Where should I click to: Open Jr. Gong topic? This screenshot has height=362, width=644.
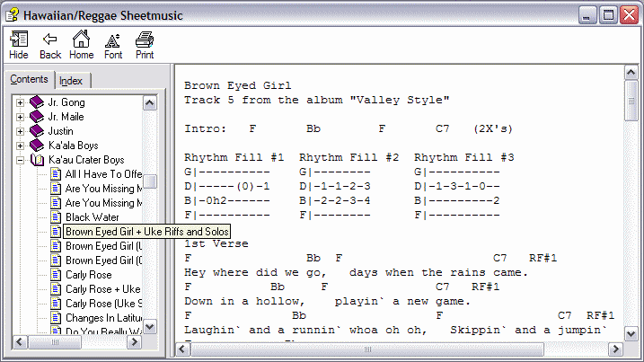(66, 102)
